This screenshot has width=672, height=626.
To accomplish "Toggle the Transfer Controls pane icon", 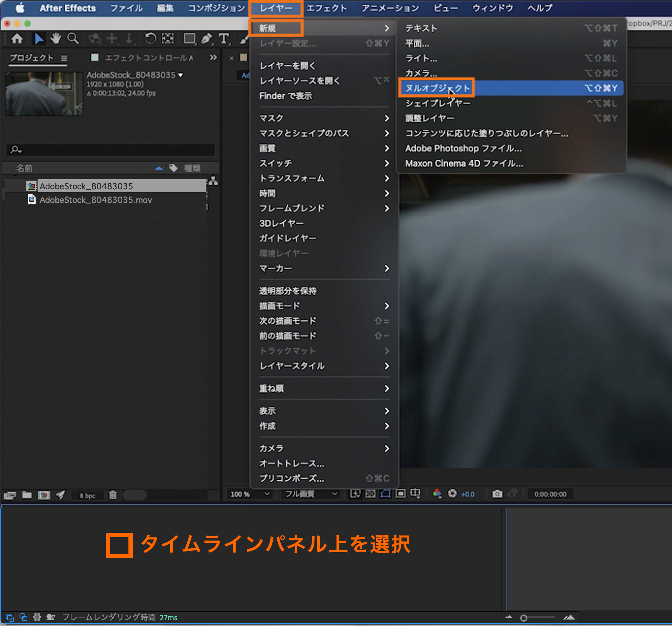I will 23,617.
